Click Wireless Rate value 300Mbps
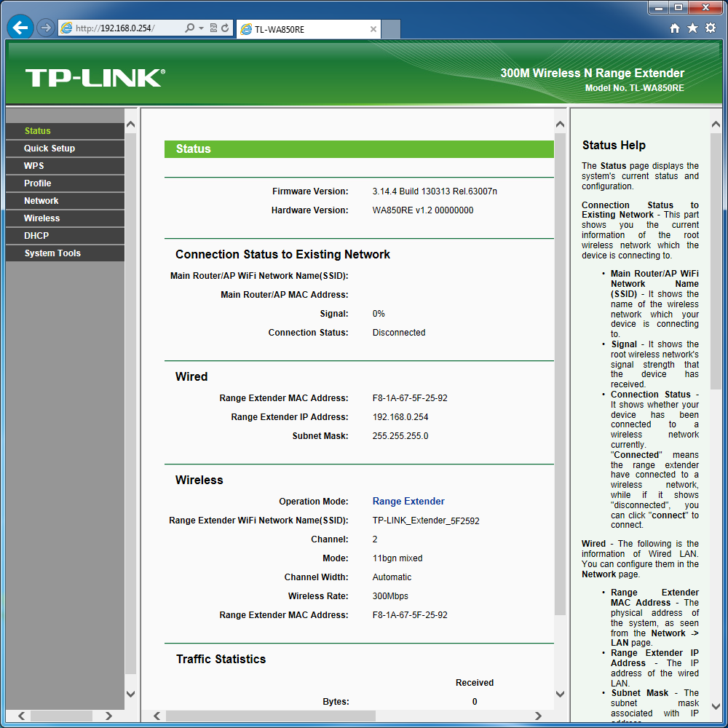This screenshot has width=728, height=728. (x=390, y=596)
